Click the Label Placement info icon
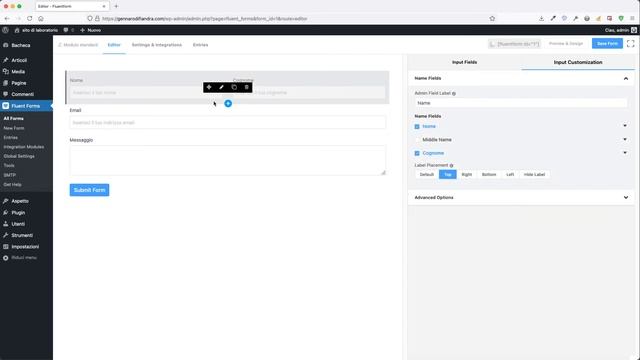640x360 pixels. point(451,165)
